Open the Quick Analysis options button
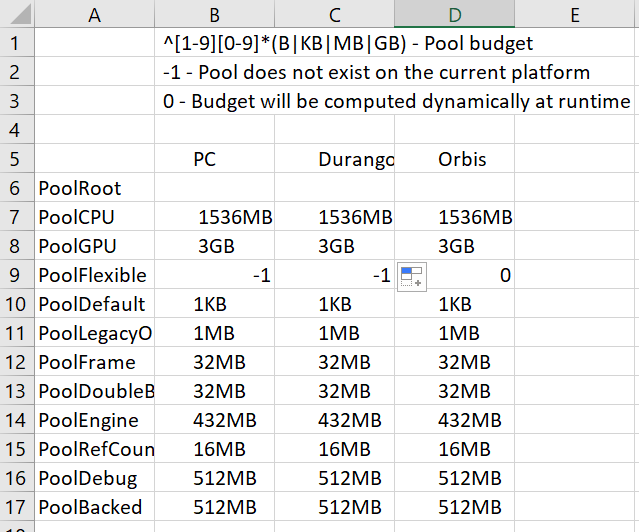The height and width of the screenshot is (532, 639). point(412,277)
